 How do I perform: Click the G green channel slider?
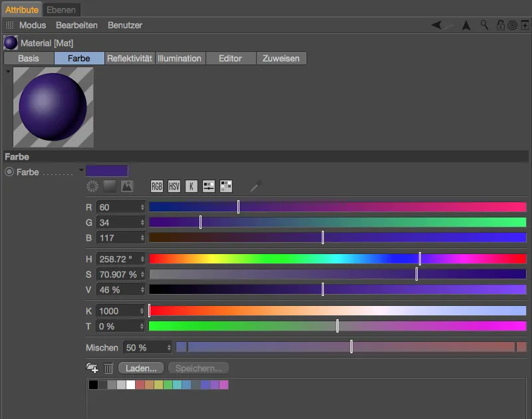tap(338, 222)
